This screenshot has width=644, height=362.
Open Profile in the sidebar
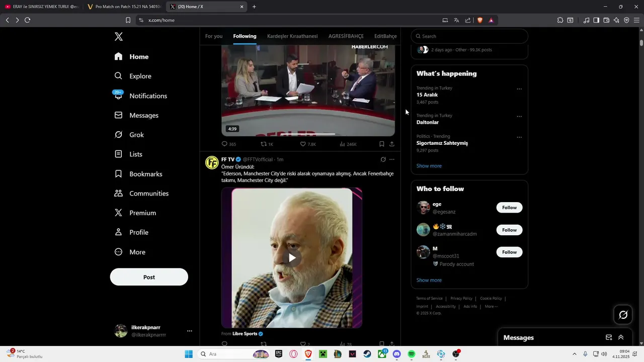pyautogui.click(x=131, y=232)
